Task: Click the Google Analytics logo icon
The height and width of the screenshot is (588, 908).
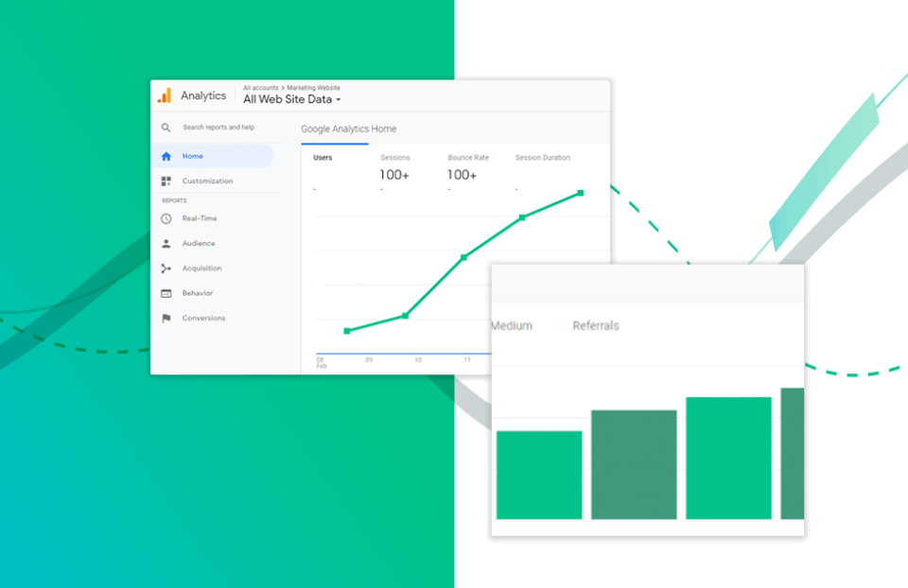Action: point(165,95)
